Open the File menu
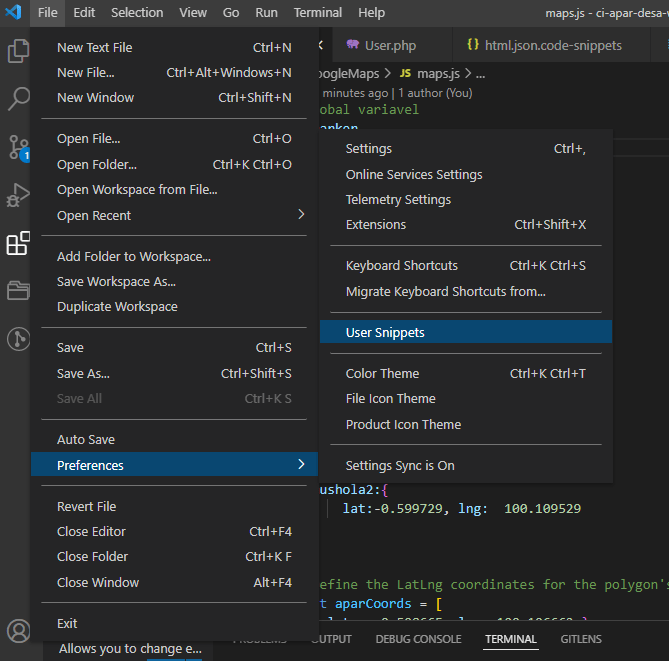The width and height of the screenshot is (669, 661). (x=47, y=13)
